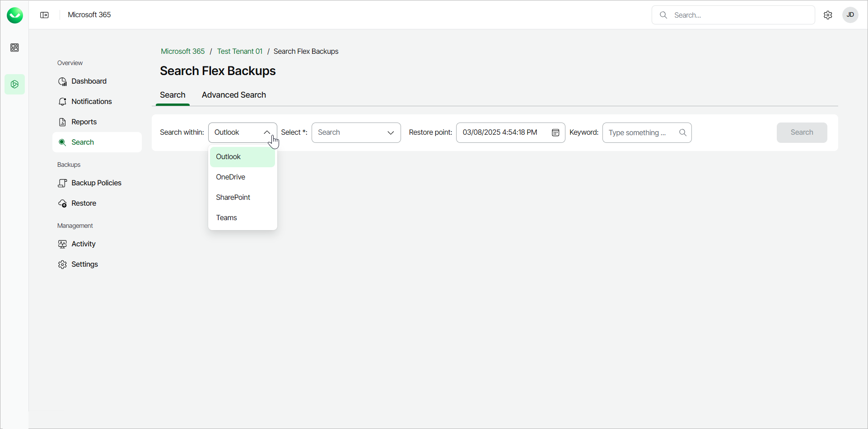Screen dimensions: 868x429
Task: Go to Dashboard in the sidebar
Action: point(97,81)
